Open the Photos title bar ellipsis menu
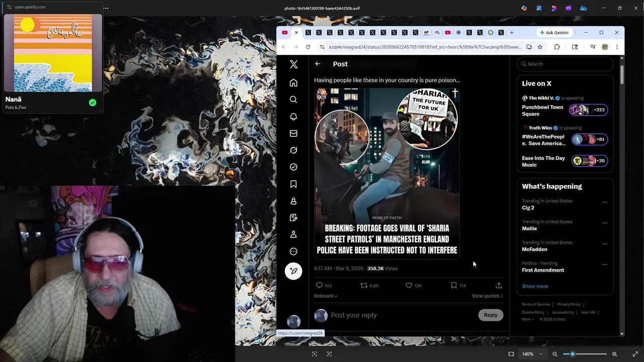 click(x=106, y=8)
